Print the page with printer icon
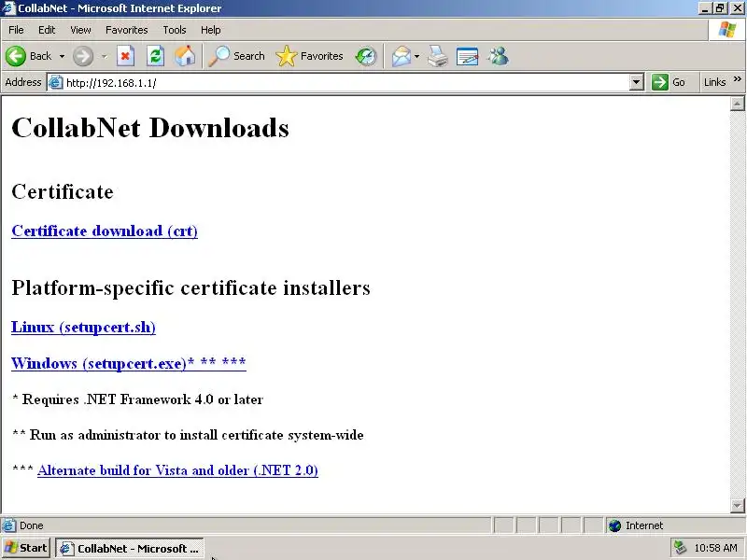 (438, 56)
